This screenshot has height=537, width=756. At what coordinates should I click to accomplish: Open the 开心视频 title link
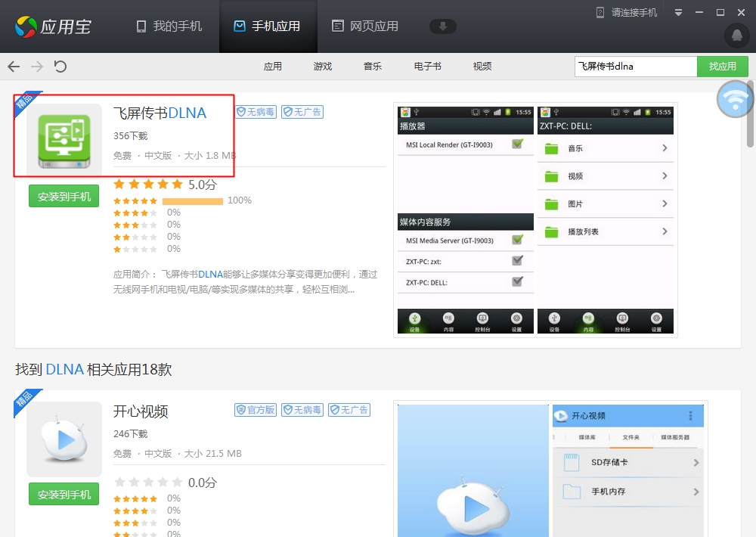[141, 411]
